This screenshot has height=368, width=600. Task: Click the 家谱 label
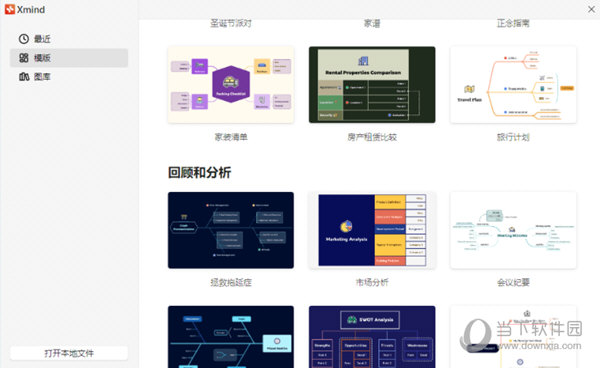(372, 23)
